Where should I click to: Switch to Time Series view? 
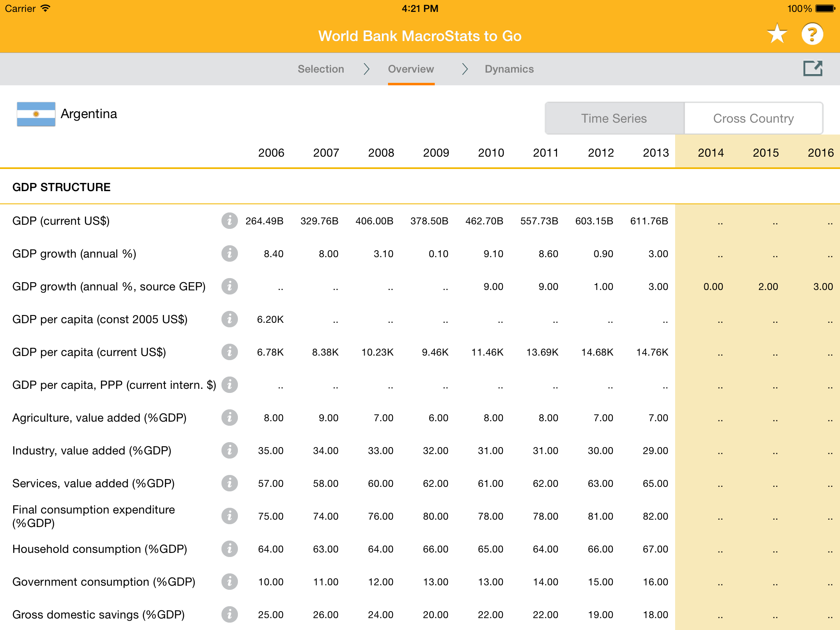(614, 118)
